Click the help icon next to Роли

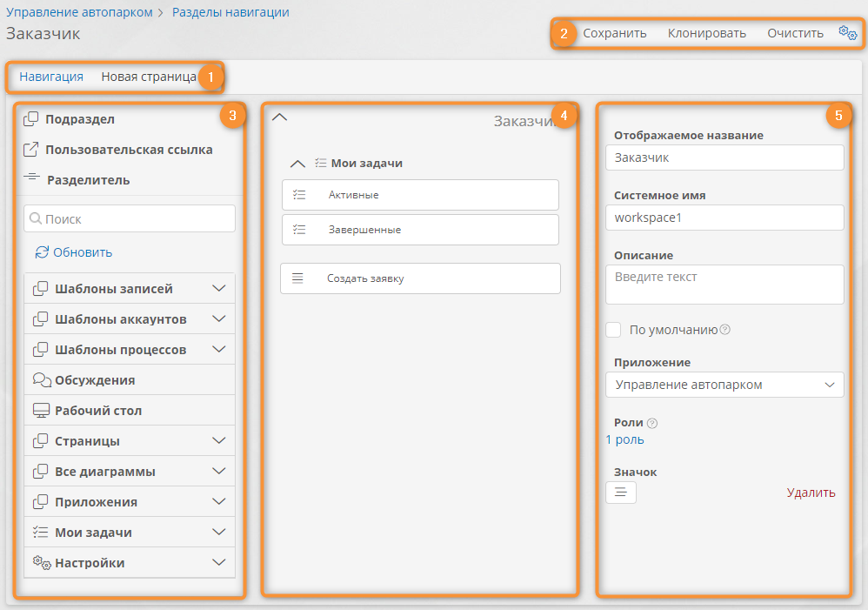(x=652, y=424)
